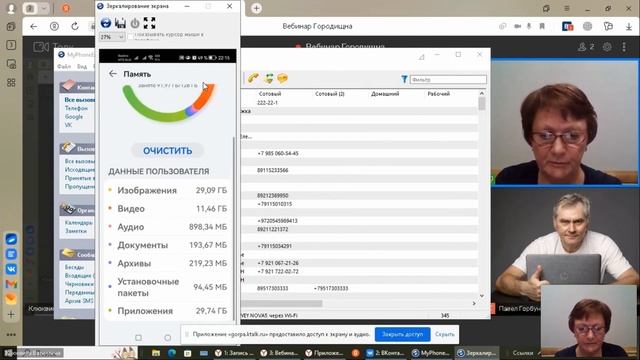The height and width of the screenshot is (360, 640).
Task: Select the number +7 921 067-21-26
Action: pyautogui.click(x=278, y=263)
